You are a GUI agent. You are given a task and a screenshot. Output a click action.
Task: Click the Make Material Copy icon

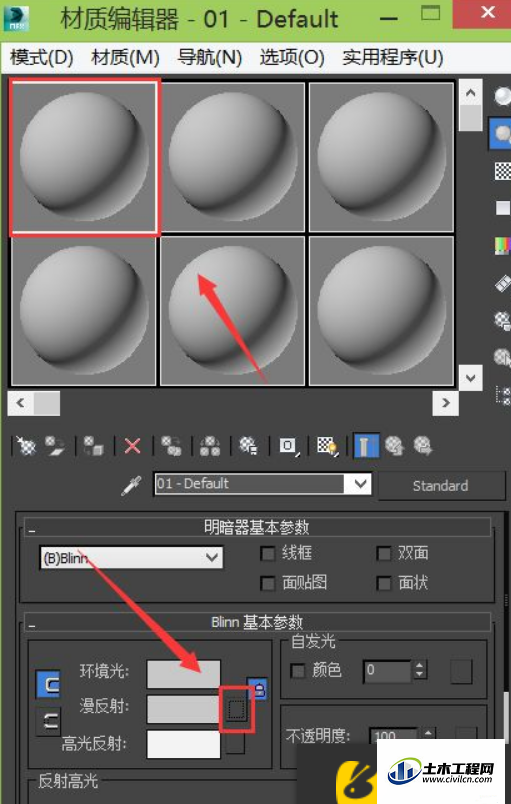pyautogui.click(x=171, y=446)
